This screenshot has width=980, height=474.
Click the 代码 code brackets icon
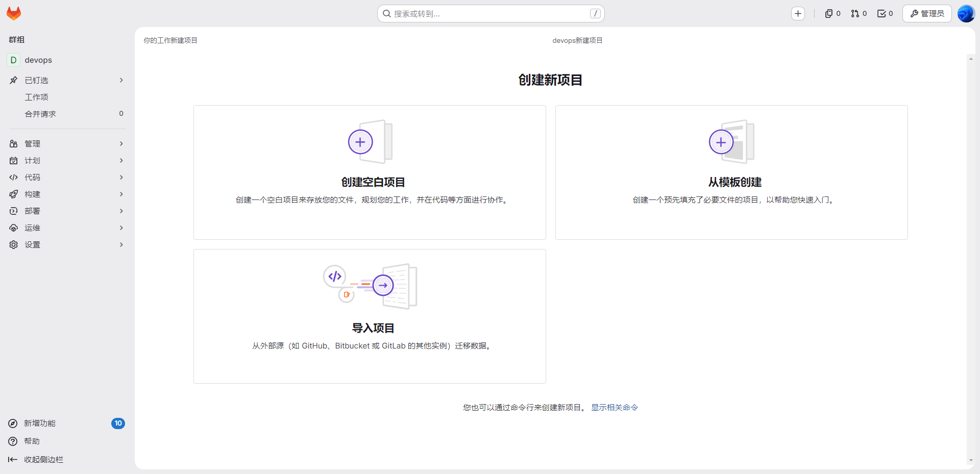tap(14, 178)
